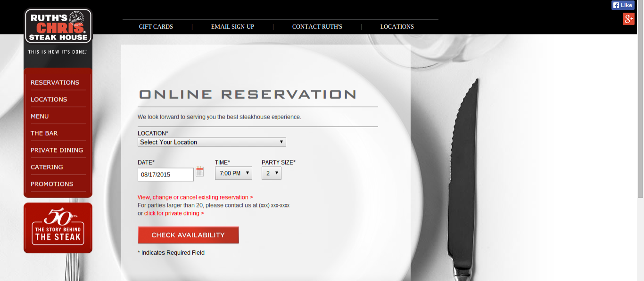Screen dimensions: 644x281
Task: Open Contact Ruth's page
Action: pyautogui.click(x=317, y=27)
